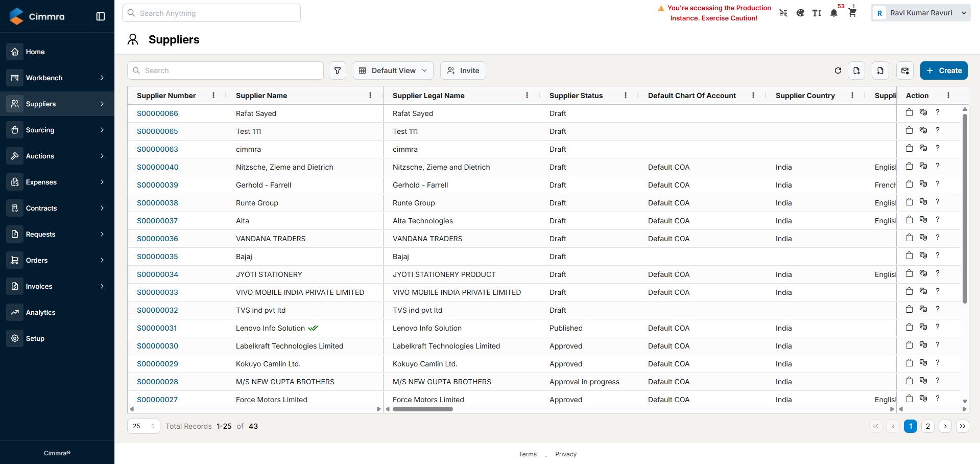Open Supplier Name column options menu
The height and width of the screenshot is (464, 980).
pyautogui.click(x=370, y=96)
